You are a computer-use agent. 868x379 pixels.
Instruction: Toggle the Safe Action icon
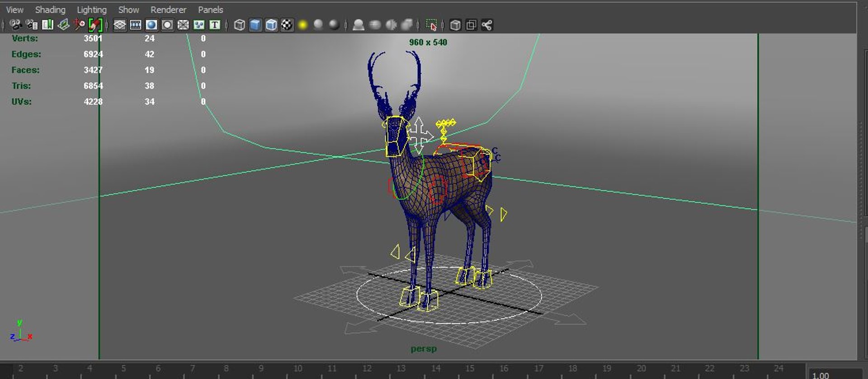[199, 25]
